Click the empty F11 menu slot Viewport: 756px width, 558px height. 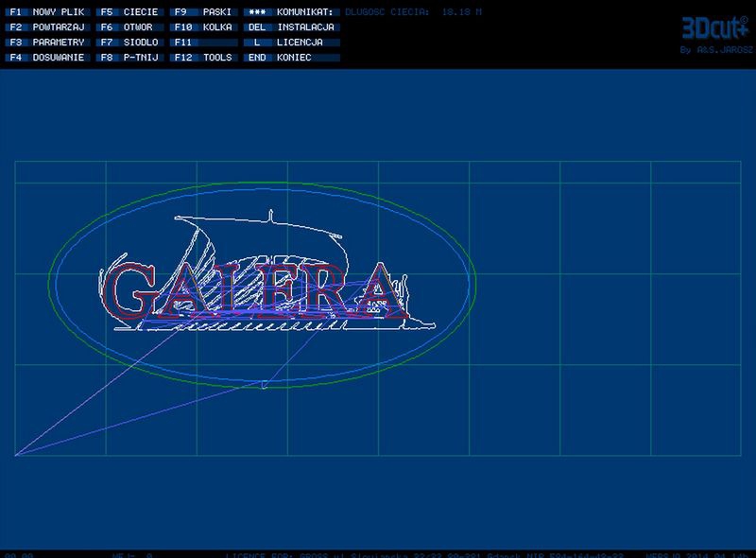pyautogui.click(x=204, y=43)
